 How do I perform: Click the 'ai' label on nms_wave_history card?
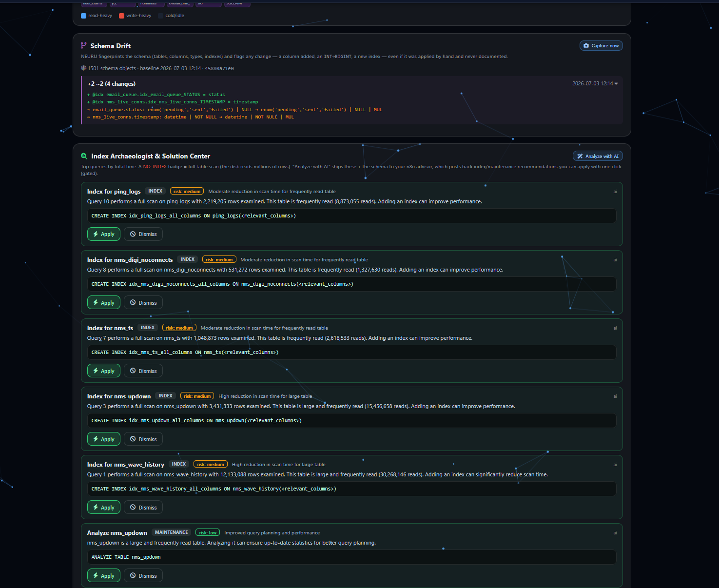[615, 465]
